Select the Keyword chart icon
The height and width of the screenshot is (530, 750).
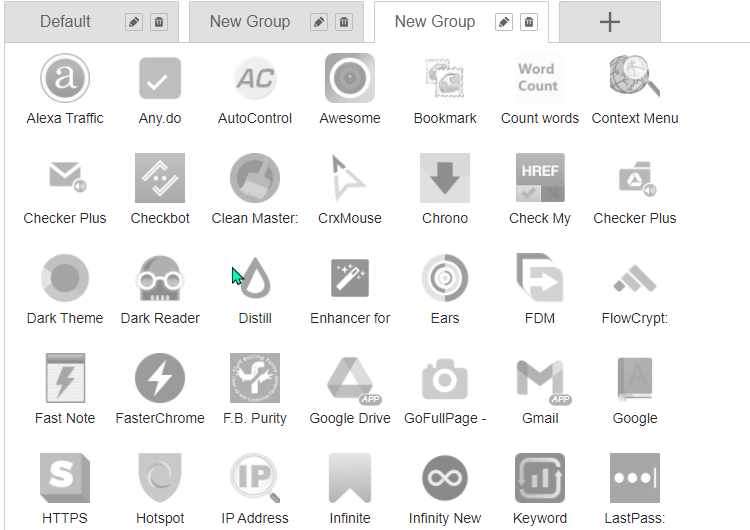click(540, 478)
